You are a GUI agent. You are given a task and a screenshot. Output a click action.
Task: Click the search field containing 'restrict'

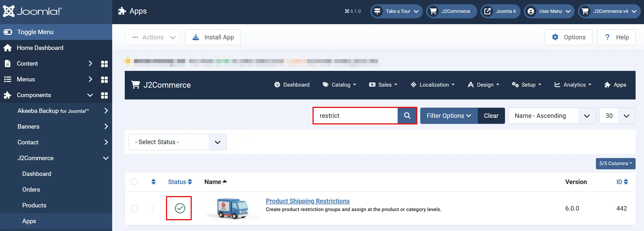[x=356, y=116]
